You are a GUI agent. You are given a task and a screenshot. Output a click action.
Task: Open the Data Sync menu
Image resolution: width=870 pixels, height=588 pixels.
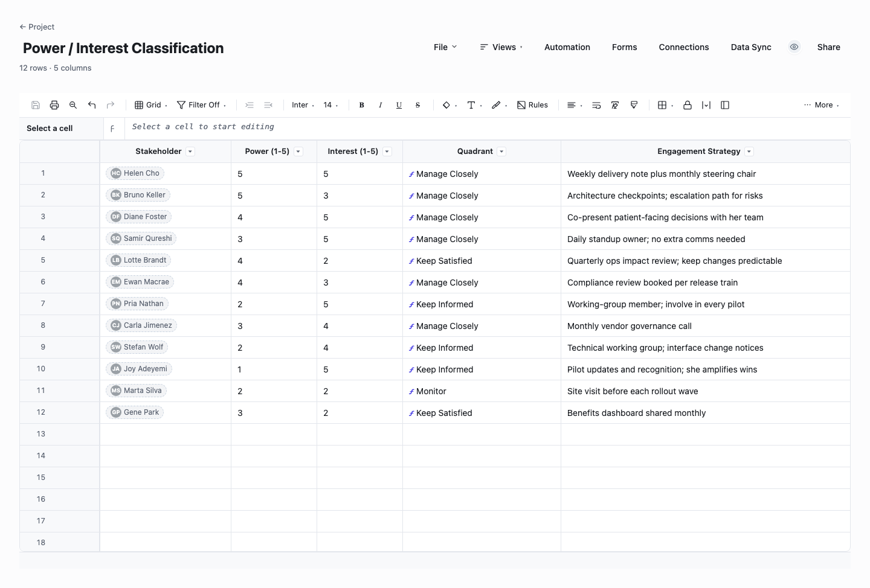tap(751, 47)
